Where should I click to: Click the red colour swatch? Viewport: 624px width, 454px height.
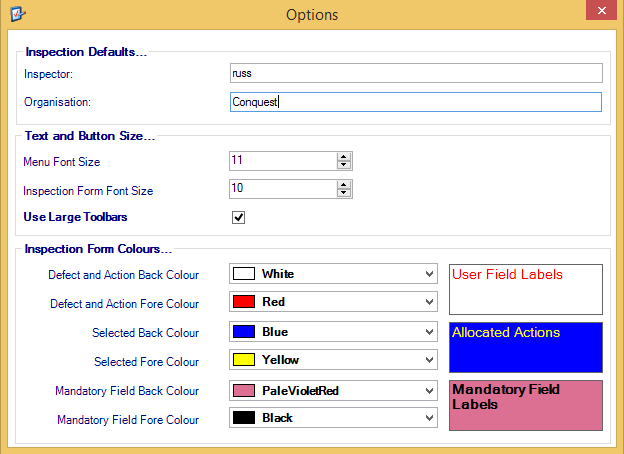(x=244, y=302)
